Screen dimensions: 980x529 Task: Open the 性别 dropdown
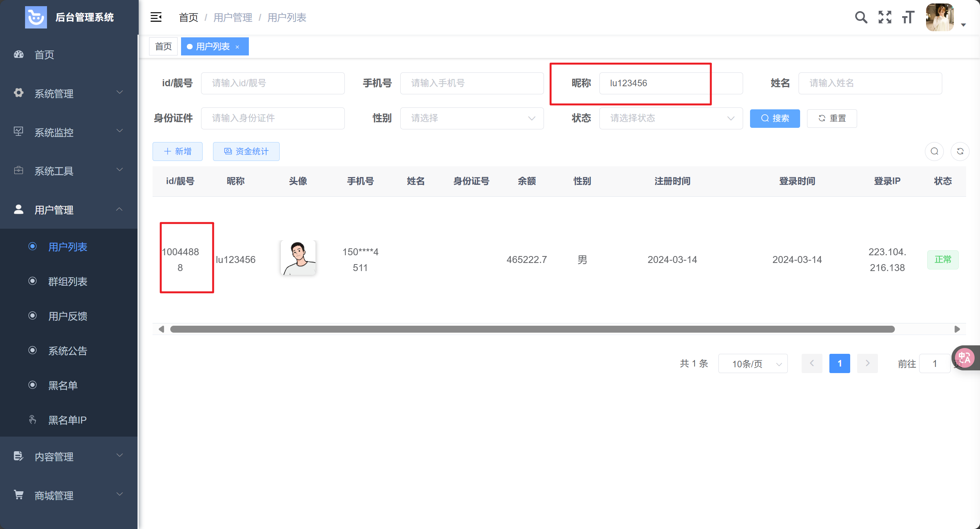coord(472,118)
